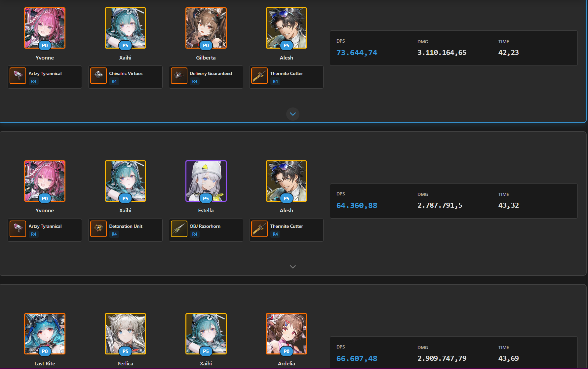Click the Chivalric Virtues weapon icon
Screen dimensions: 588x369
coord(98,76)
